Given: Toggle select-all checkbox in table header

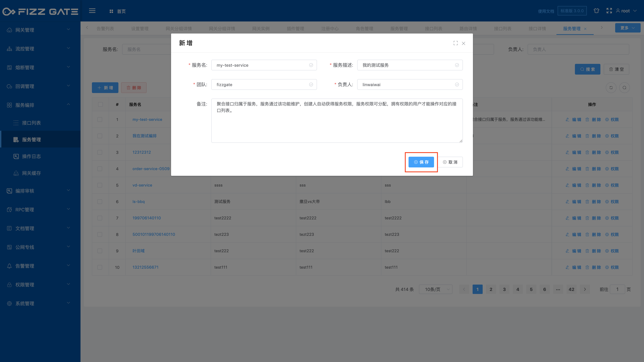Looking at the screenshot, I should 100,104.
